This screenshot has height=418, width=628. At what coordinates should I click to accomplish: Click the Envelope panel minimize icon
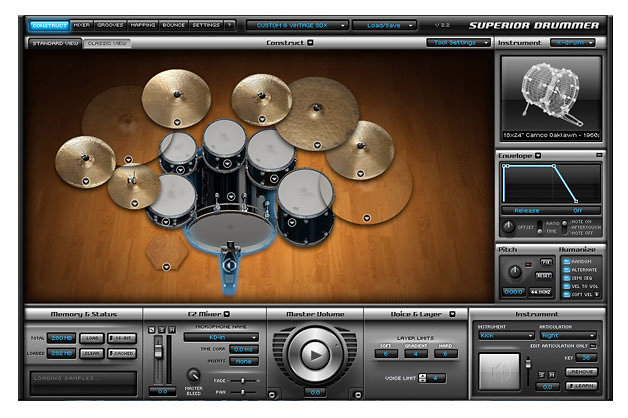point(599,155)
